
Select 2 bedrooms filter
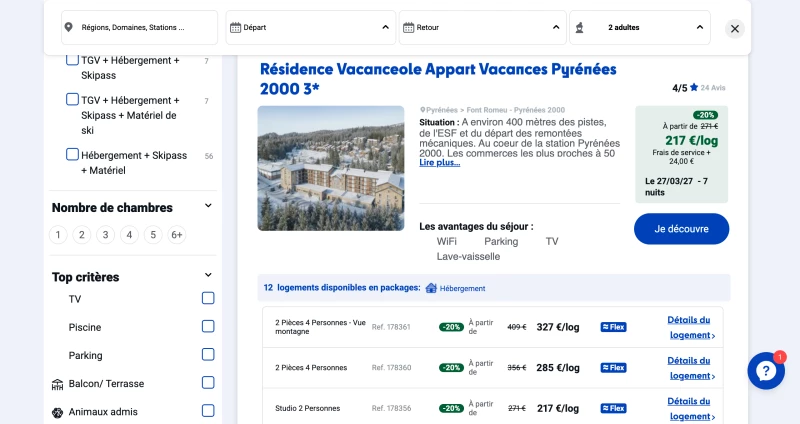(x=82, y=235)
